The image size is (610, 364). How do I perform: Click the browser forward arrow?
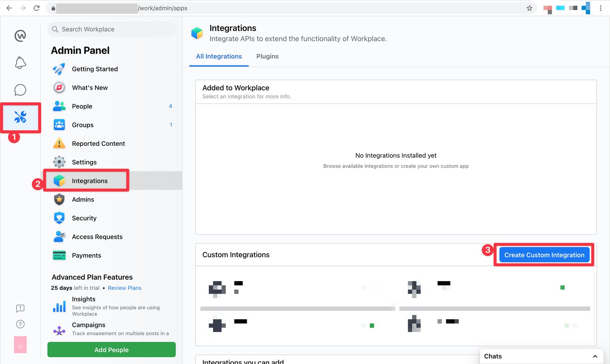pos(23,8)
